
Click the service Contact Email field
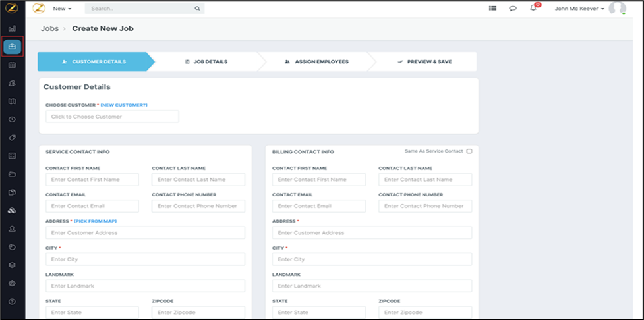(x=92, y=206)
